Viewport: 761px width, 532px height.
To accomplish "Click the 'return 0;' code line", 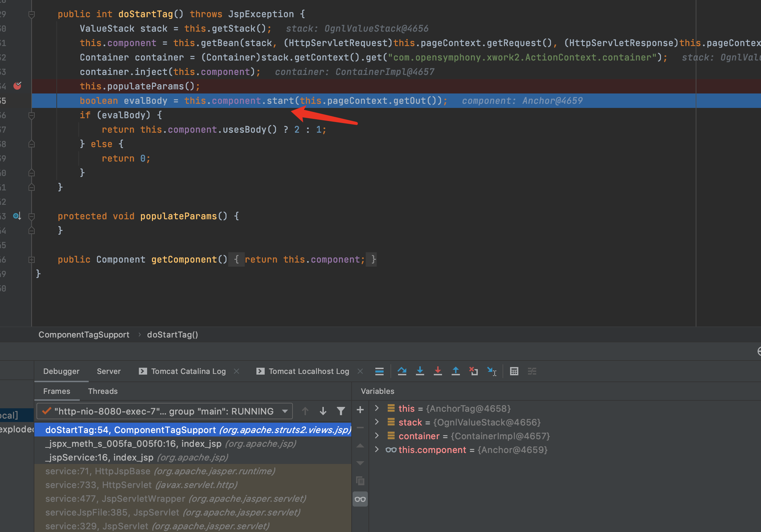I will pyautogui.click(x=126, y=158).
